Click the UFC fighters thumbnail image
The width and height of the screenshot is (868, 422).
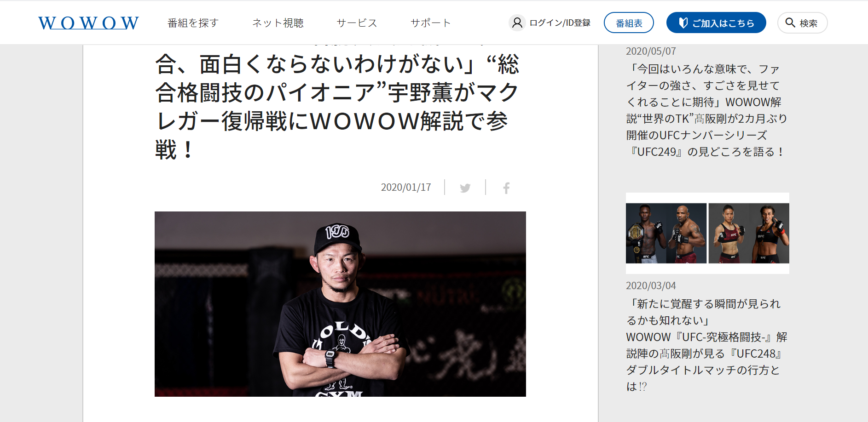pos(707,233)
